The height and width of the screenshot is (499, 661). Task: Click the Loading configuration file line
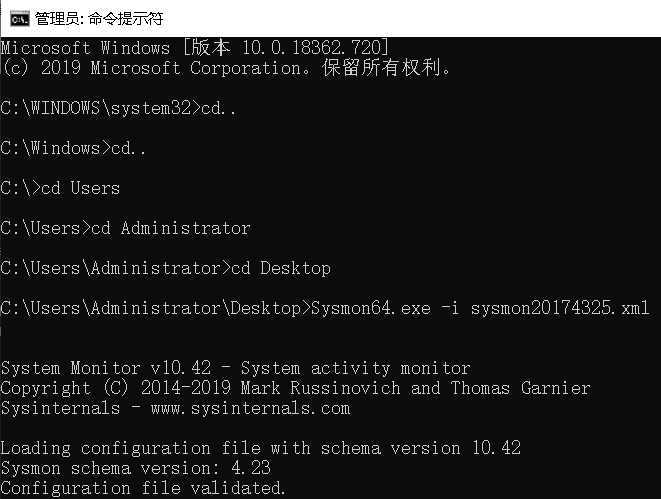261,448
